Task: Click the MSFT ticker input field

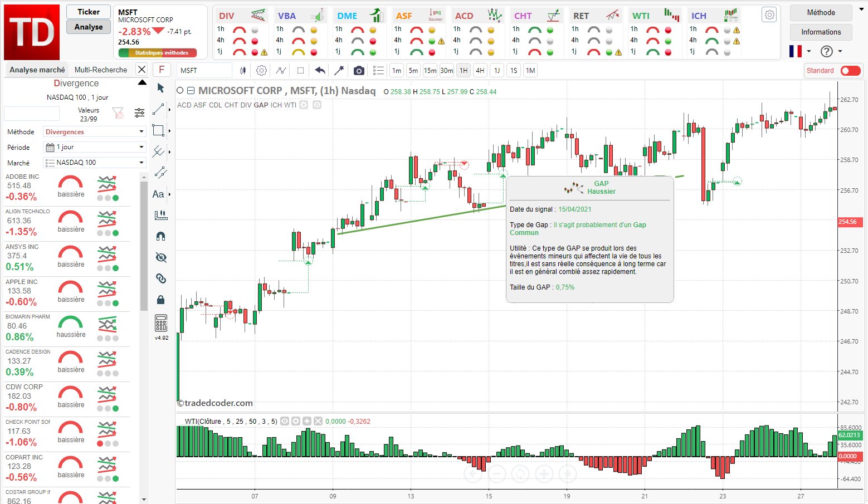Action: click(x=204, y=70)
